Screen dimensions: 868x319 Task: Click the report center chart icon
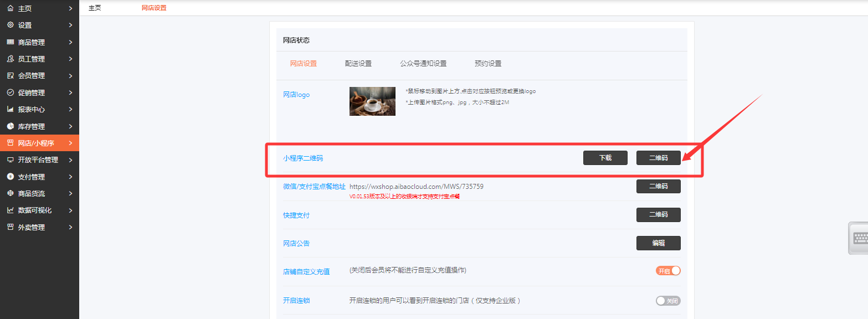(x=10, y=110)
